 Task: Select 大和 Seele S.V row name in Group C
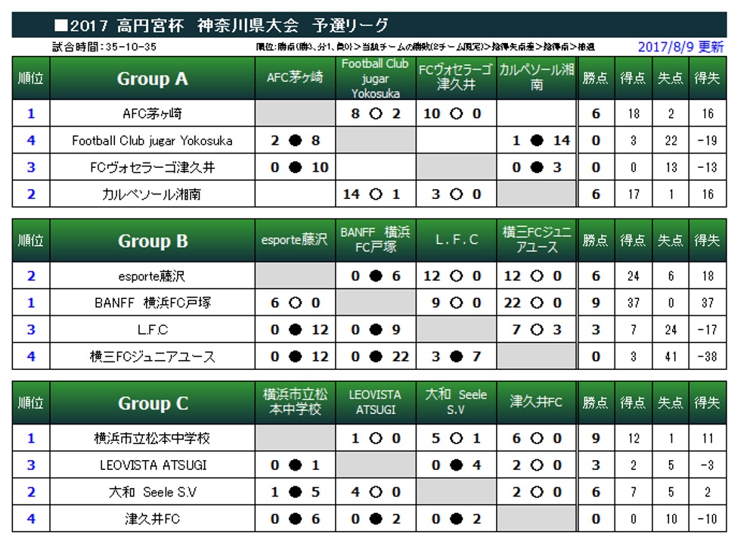pos(153,492)
